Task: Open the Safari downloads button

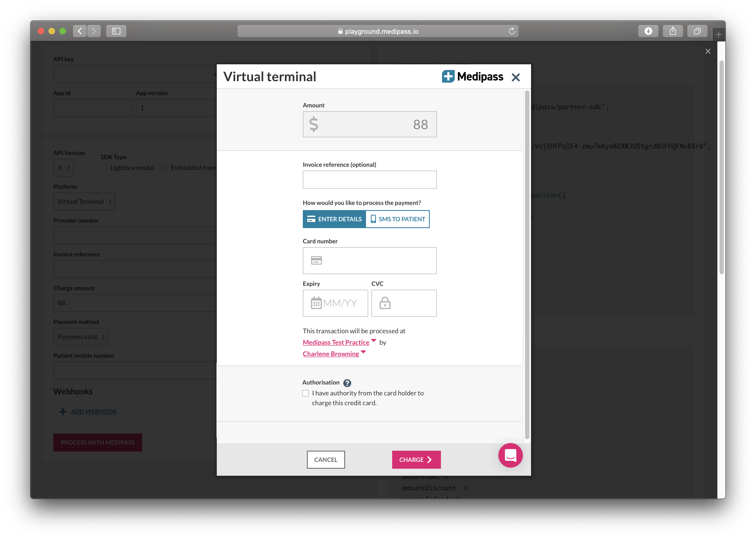Action: coord(648,31)
